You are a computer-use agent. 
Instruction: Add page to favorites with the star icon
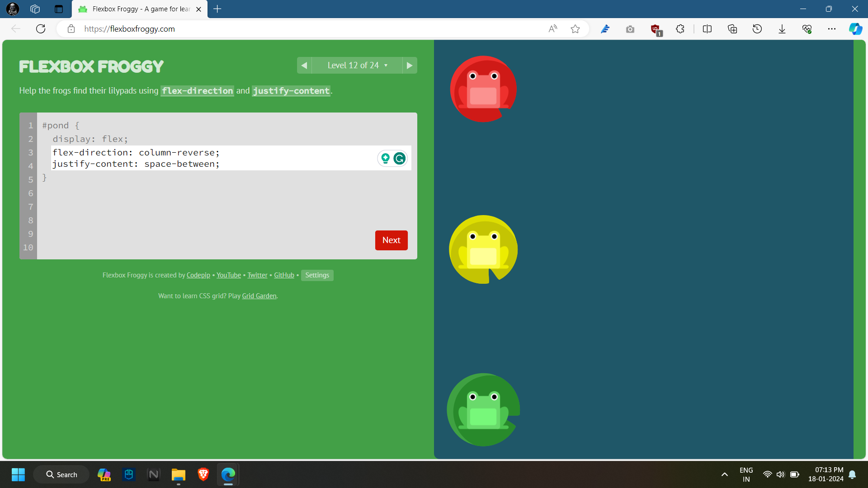pos(575,29)
